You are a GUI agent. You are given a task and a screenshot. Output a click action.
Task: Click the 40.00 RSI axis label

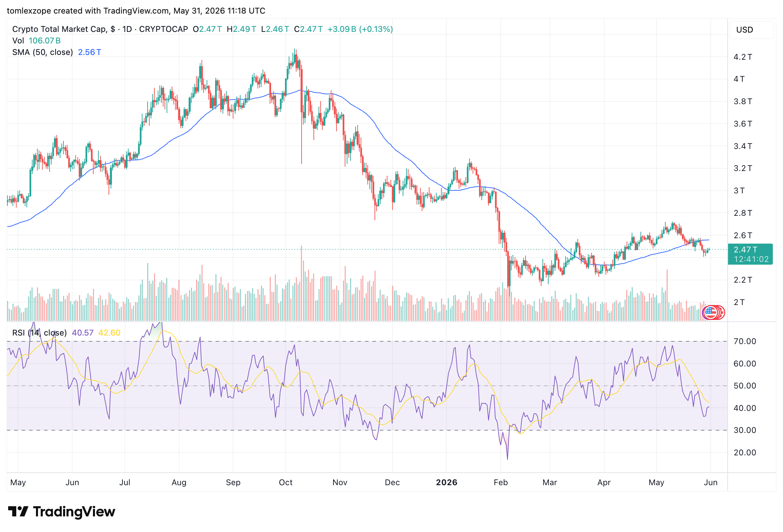click(745, 408)
